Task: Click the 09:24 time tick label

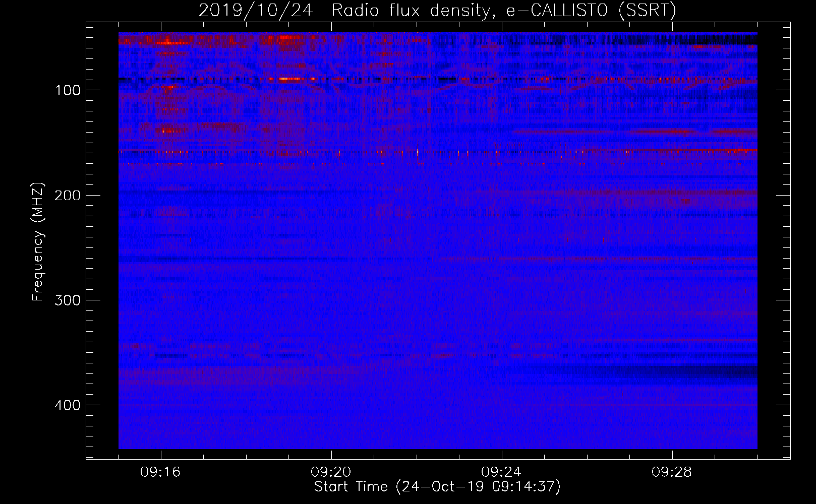Action: 501,472
